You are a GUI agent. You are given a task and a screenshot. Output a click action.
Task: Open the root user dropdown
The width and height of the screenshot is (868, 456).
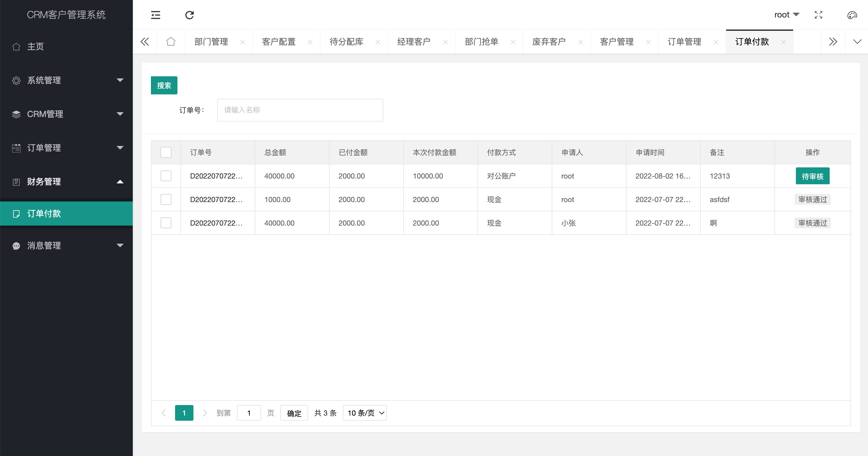pos(787,15)
